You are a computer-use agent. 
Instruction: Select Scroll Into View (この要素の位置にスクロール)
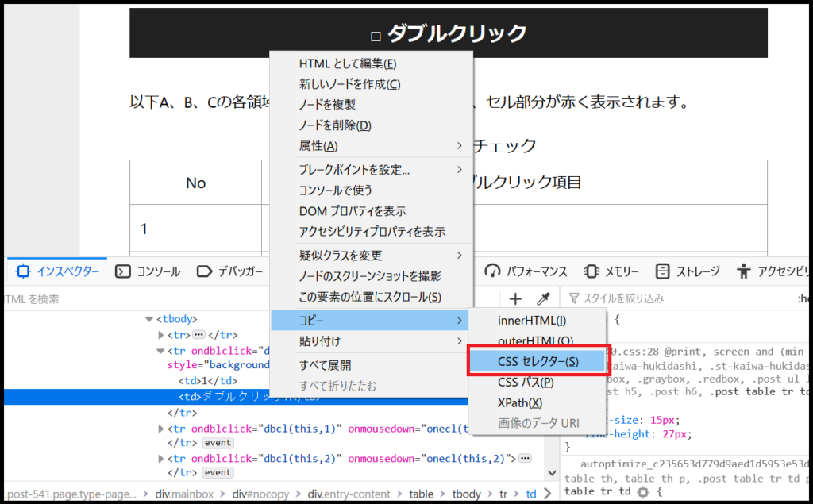coord(372,297)
